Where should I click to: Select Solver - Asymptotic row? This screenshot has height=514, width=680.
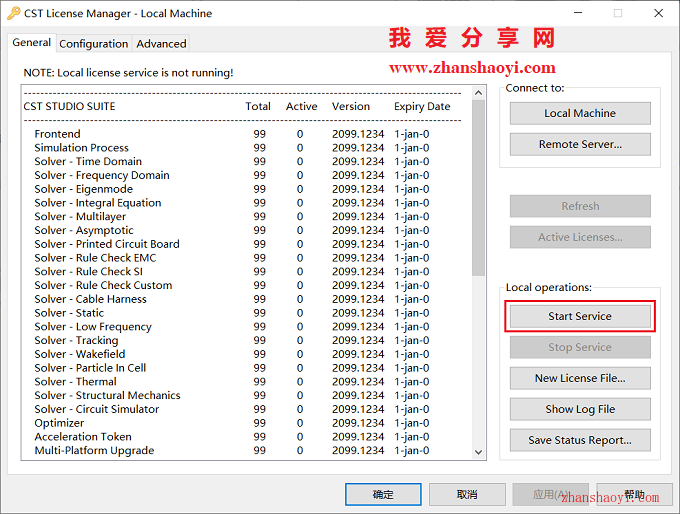click(x=232, y=230)
